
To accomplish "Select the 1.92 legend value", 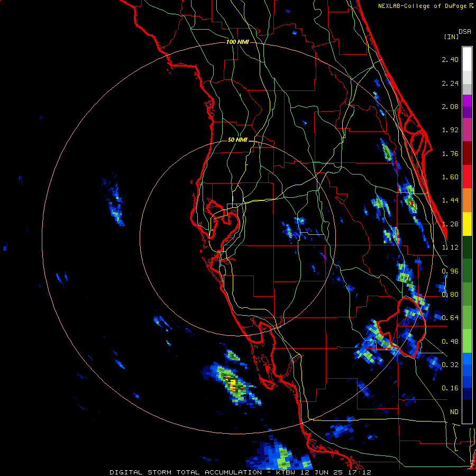I will [x=450, y=130].
